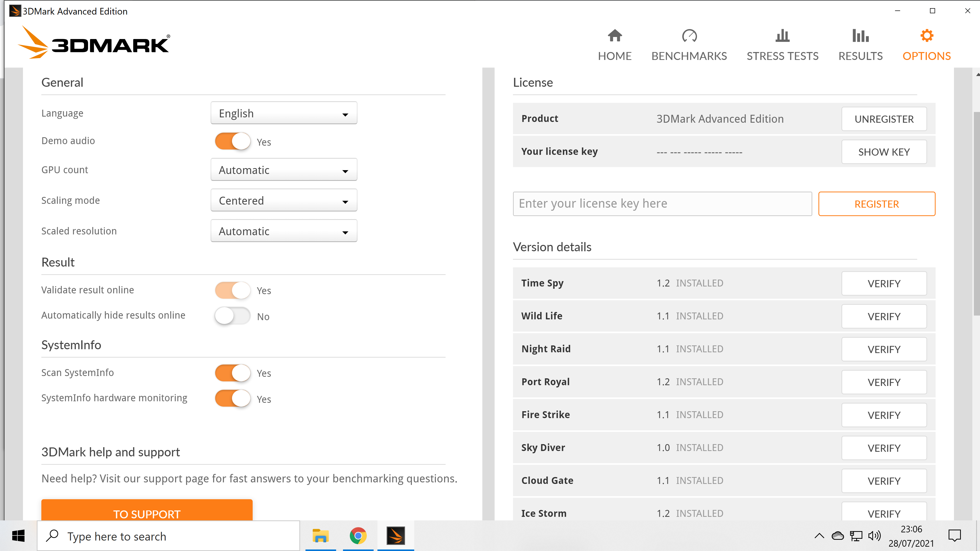This screenshot has width=980, height=551.
Task: Open the Home tab icon
Action: pyautogui.click(x=614, y=36)
